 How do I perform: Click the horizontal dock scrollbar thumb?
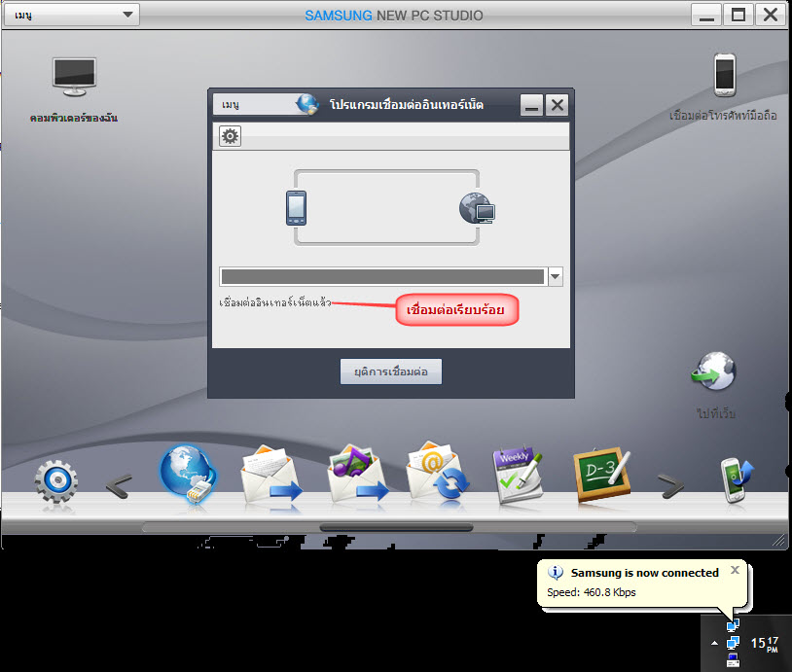(397, 528)
